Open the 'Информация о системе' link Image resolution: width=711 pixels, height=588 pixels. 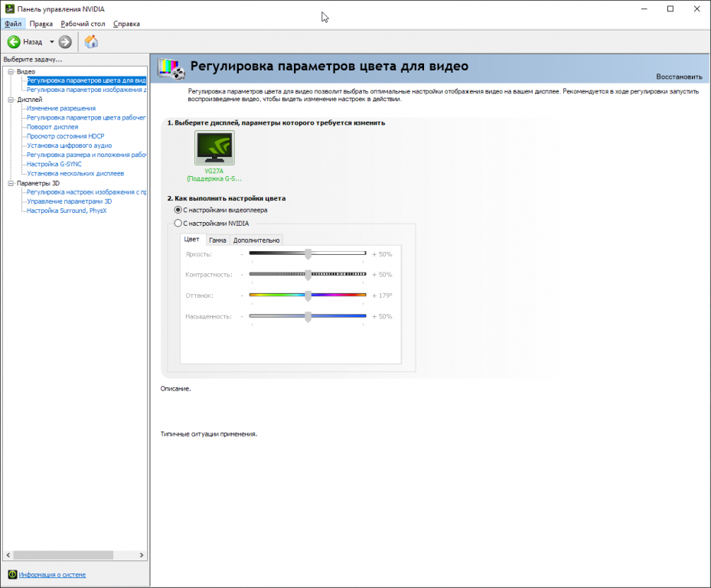(x=52, y=574)
